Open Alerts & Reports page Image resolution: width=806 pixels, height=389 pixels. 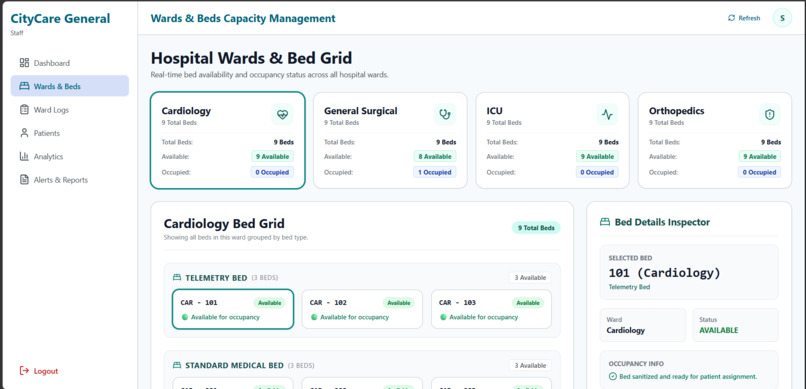tap(70, 180)
